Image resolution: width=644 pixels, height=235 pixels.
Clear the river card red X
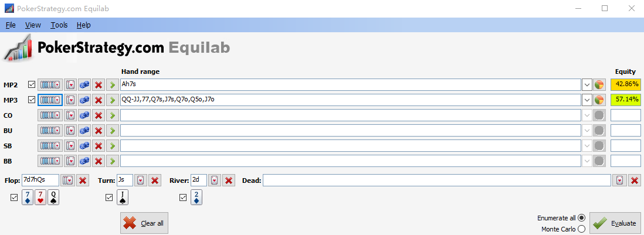coord(229,180)
